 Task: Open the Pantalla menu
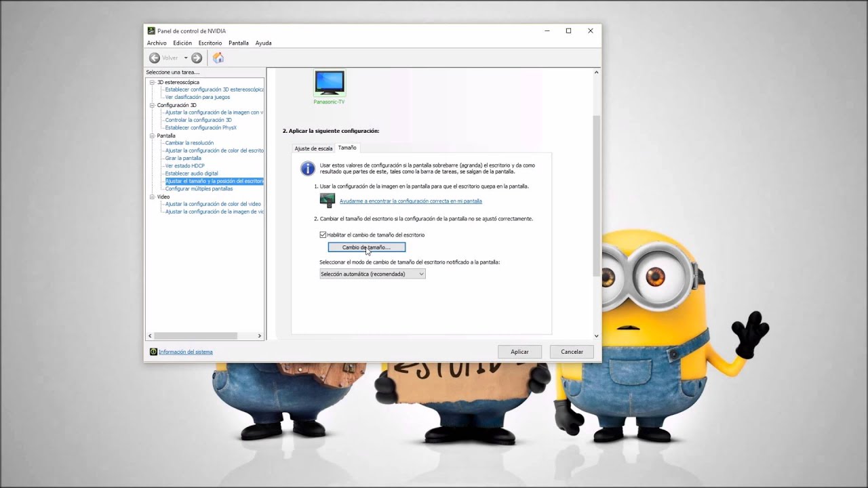(x=239, y=43)
